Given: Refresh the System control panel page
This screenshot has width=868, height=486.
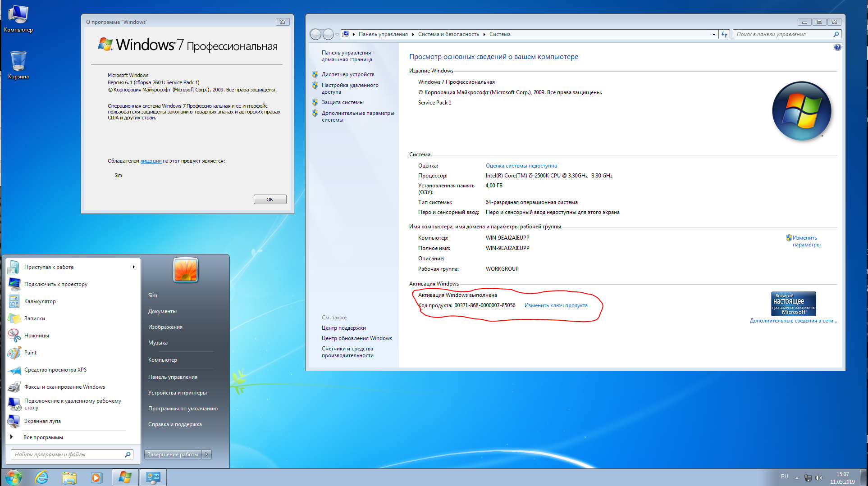Looking at the screenshot, I should tap(724, 34).
